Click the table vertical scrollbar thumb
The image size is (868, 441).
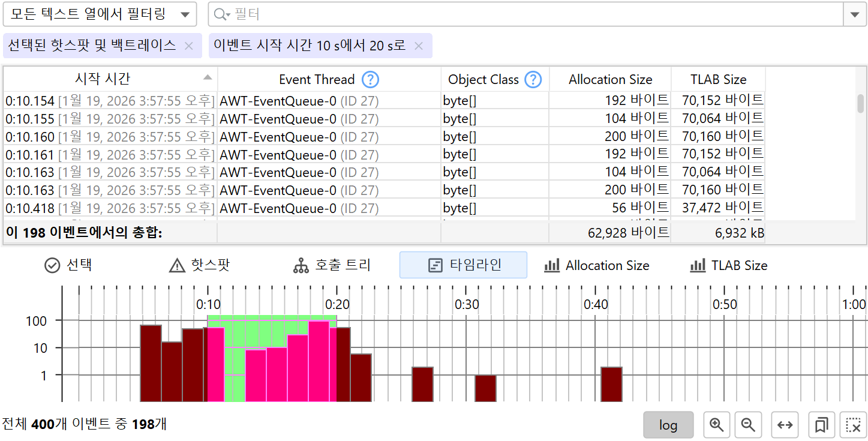[860, 103]
